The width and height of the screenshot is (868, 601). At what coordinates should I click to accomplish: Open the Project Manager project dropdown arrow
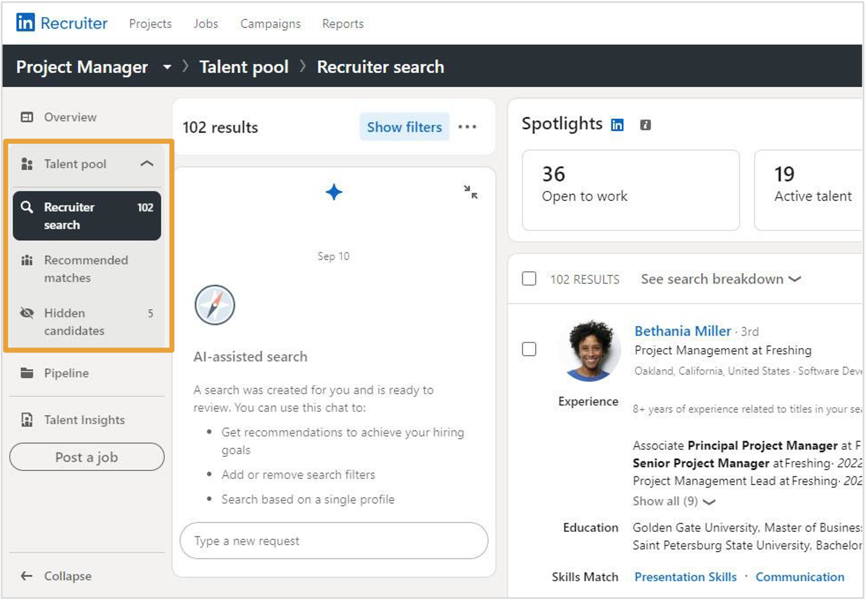coord(167,67)
